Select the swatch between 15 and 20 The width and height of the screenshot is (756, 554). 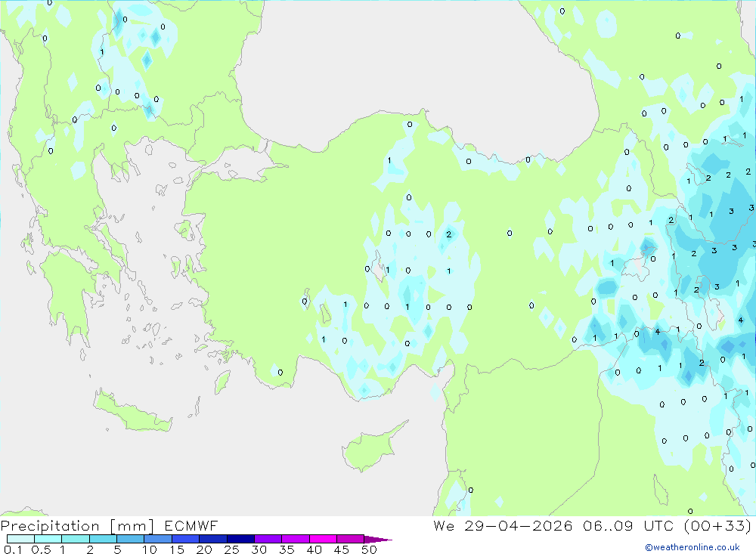point(185,539)
